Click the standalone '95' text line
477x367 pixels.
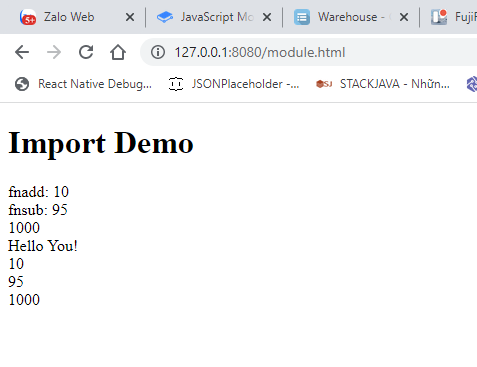[x=16, y=282]
